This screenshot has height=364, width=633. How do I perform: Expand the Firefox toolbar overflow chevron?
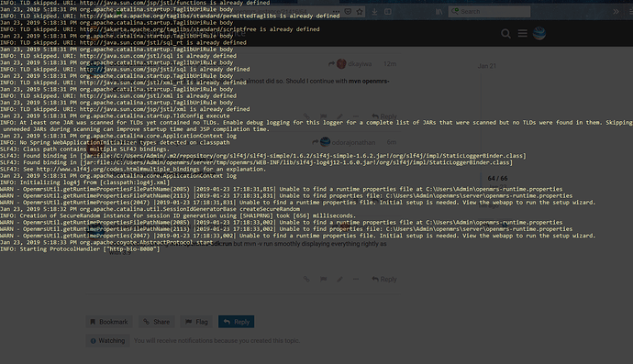coord(616,12)
